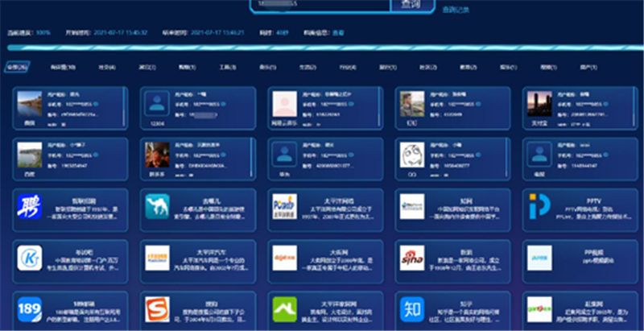Select the 全部 category tab
Image resolution: width=644 pixels, height=331 pixels.
17,67
